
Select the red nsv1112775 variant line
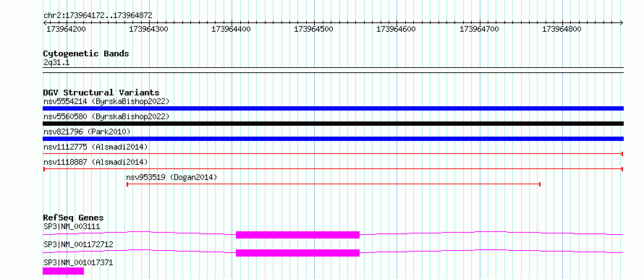pyautogui.click(x=333, y=154)
